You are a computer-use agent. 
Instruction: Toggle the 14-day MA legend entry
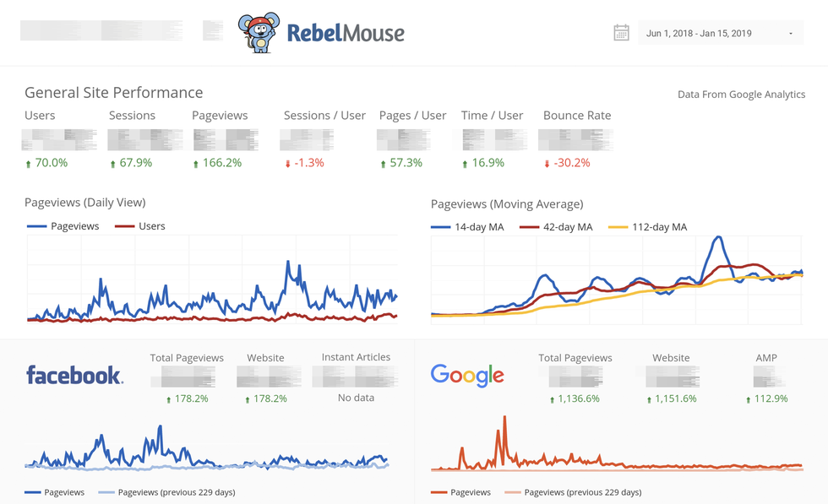point(467,227)
